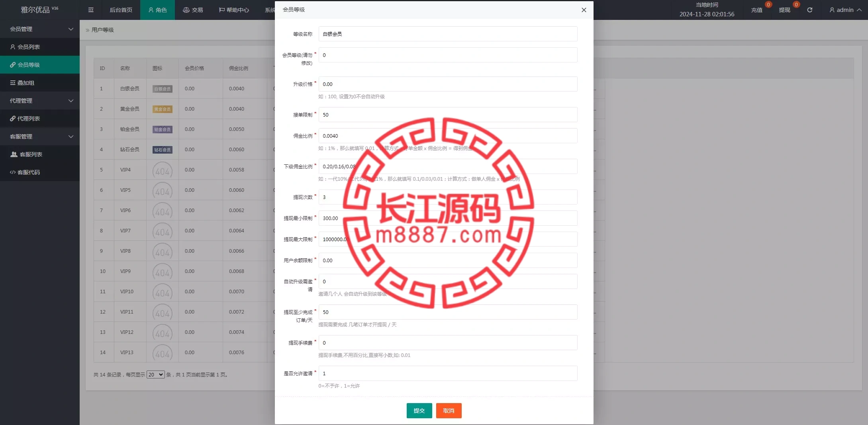Open 代理列表 in the sidebar

[40, 119]
